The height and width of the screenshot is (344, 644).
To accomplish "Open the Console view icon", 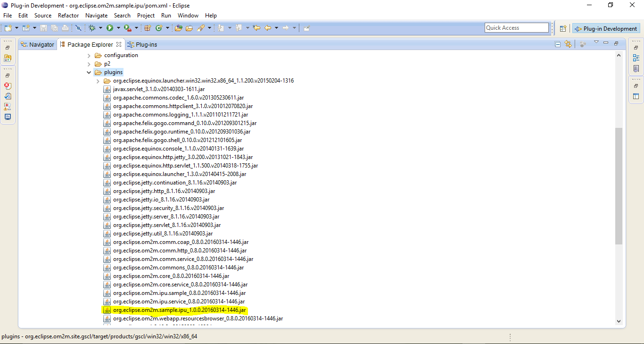I will tap(7, 117).
